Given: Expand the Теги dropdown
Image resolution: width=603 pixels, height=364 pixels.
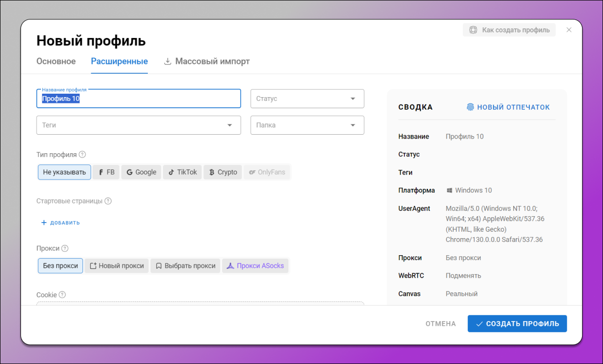Looking at the screenshot, I should click(139, 125).
